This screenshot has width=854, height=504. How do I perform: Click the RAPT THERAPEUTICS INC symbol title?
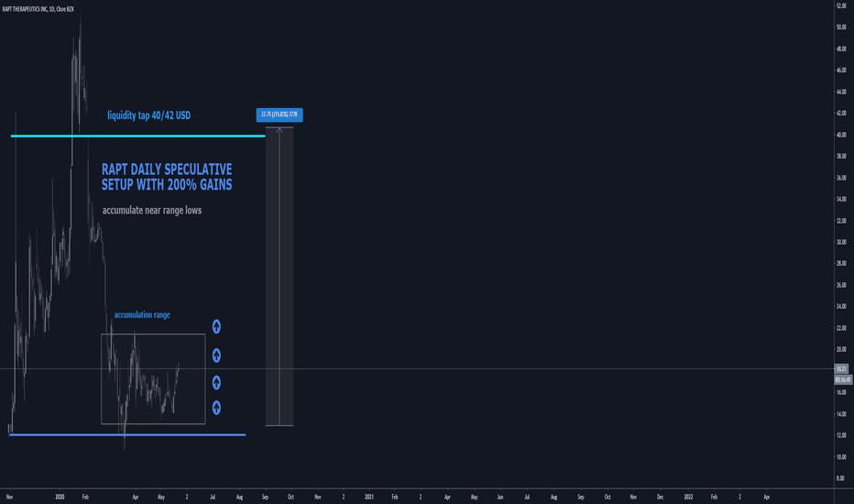click(x=38, y=9)
